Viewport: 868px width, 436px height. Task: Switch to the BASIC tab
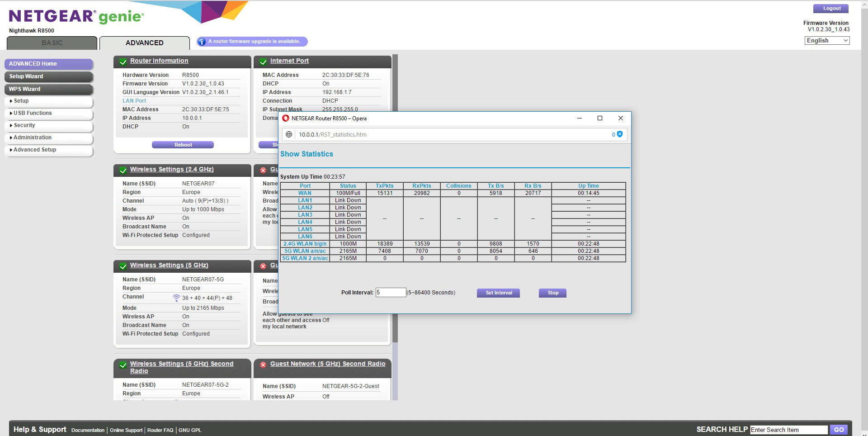(x=52, y=43)
